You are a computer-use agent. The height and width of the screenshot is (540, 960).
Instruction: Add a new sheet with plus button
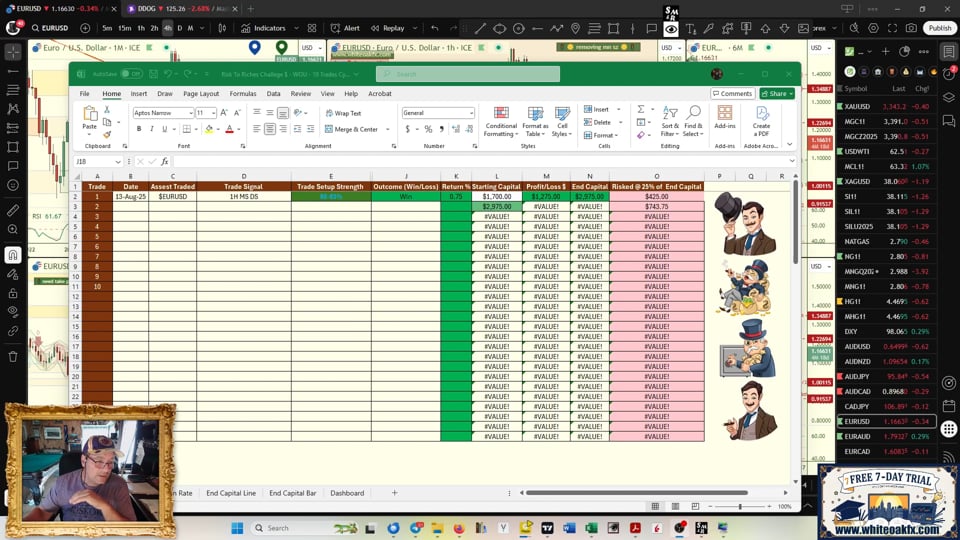[x=394, y=493]
